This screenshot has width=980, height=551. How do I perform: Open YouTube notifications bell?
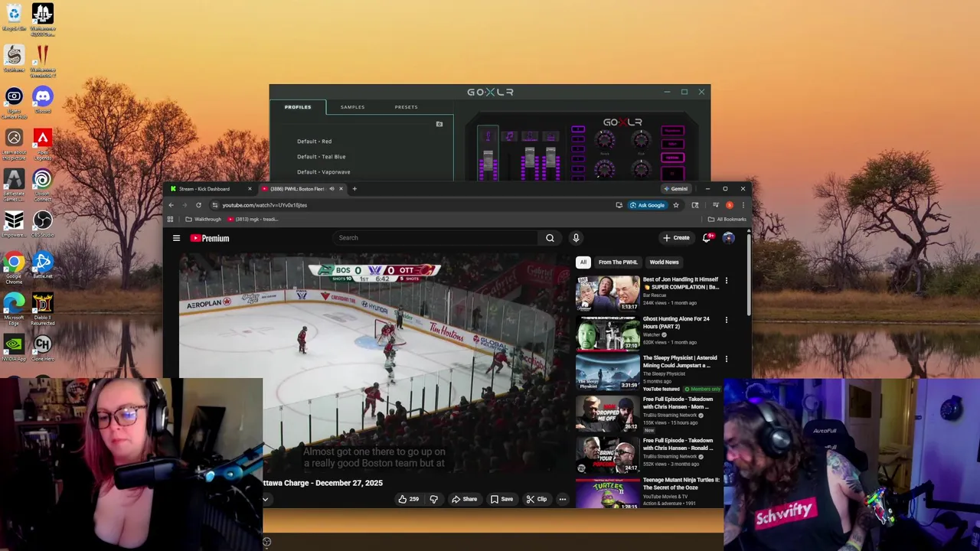[x=707, y=238]
